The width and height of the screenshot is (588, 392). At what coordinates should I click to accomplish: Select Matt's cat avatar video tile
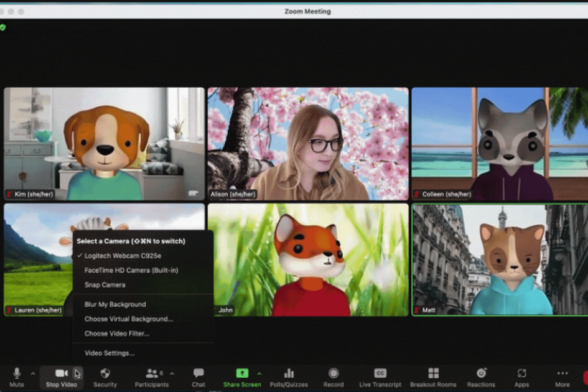[x=500, y=259]
